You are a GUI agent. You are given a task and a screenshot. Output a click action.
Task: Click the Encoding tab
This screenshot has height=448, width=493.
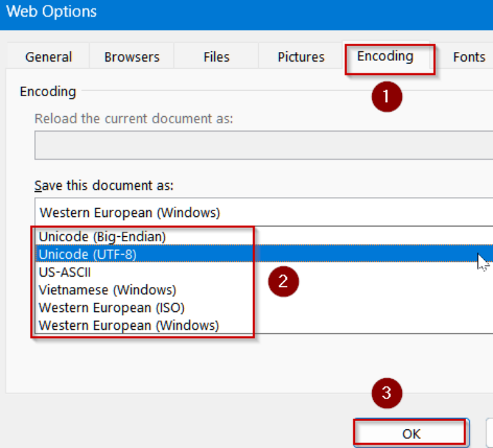[385, 56]
